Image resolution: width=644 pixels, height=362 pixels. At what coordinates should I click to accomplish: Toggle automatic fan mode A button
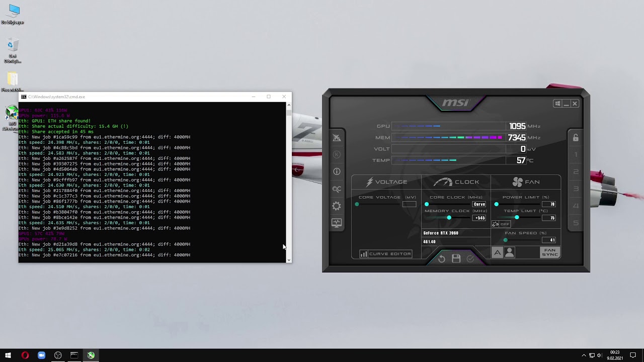tap(498, 253)
